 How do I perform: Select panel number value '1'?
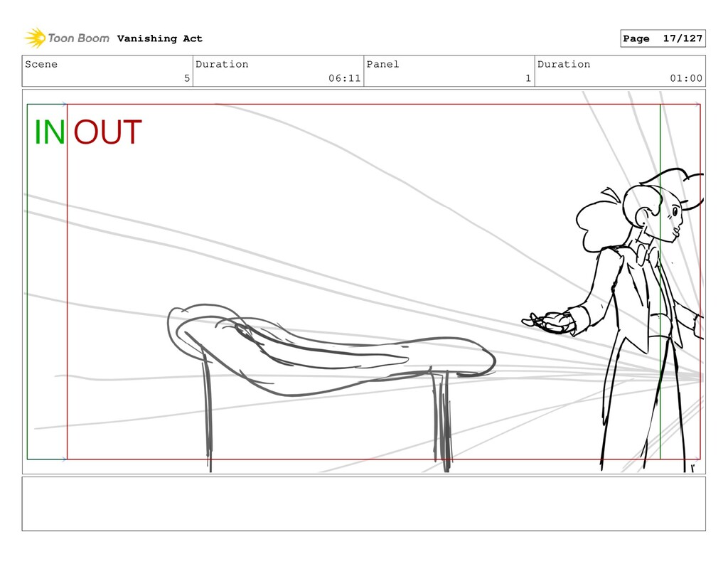[528, 78]
